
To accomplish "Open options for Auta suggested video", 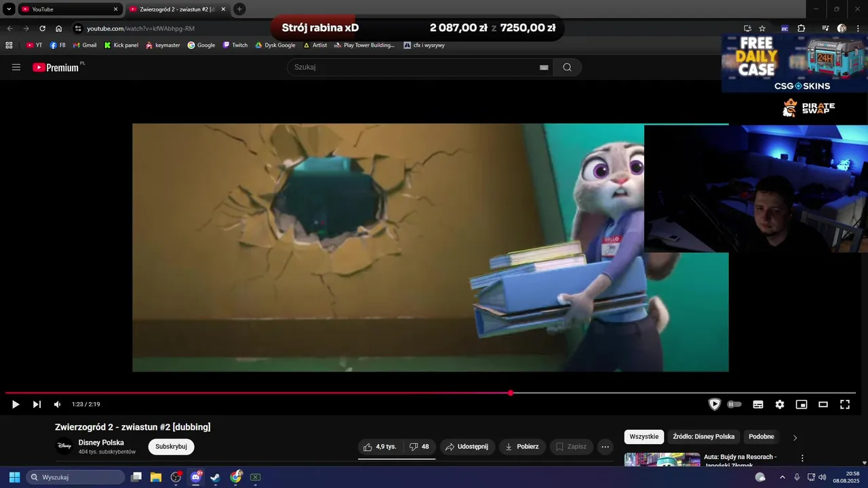I will [x=802, y=458].
